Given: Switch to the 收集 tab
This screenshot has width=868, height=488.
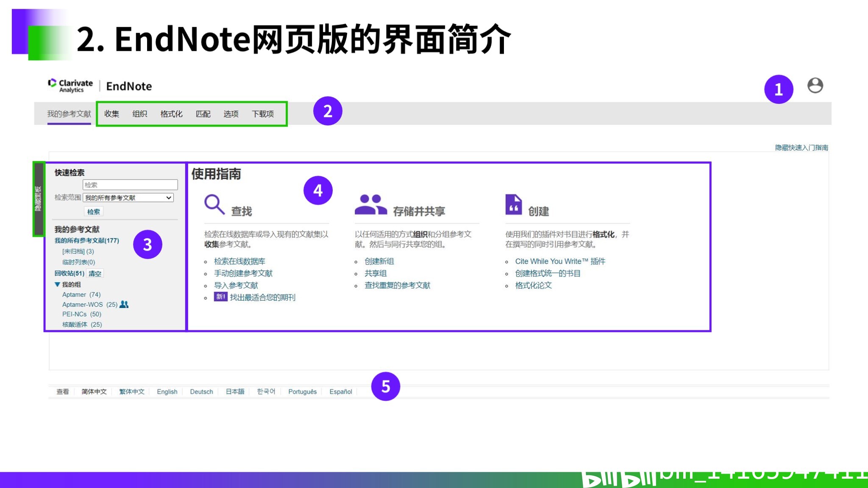Looking at the screenshot, I should tap(111, 114).
